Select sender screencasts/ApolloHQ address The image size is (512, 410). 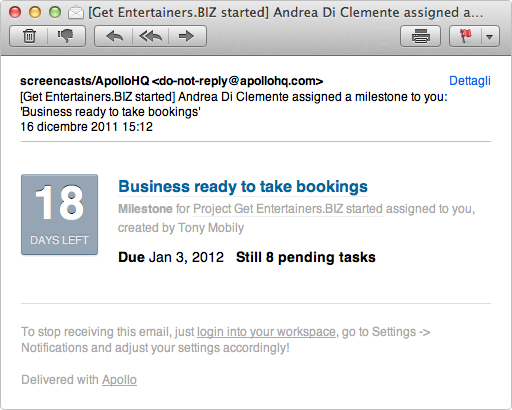click(x=171, y=81)
